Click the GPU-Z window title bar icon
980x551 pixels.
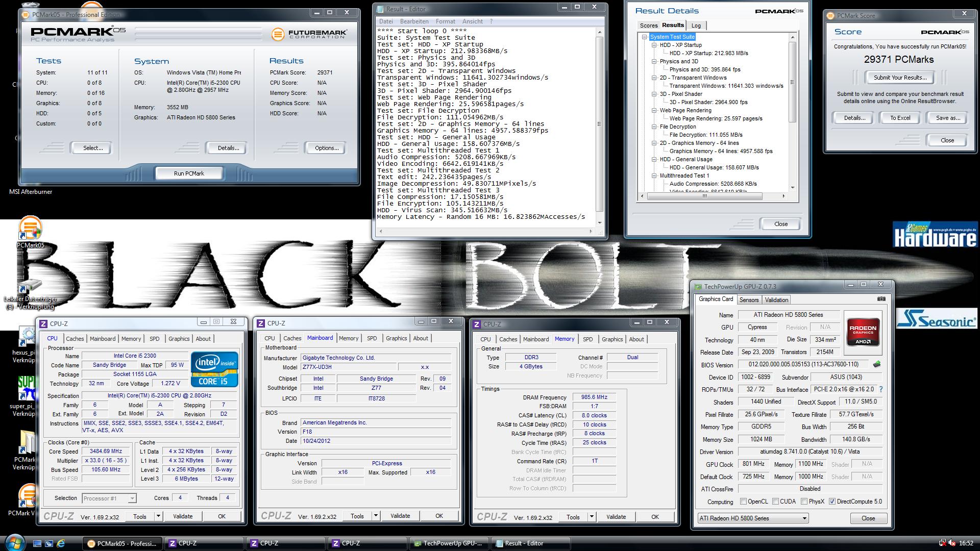pyautogui.click(x=698, y=287)
